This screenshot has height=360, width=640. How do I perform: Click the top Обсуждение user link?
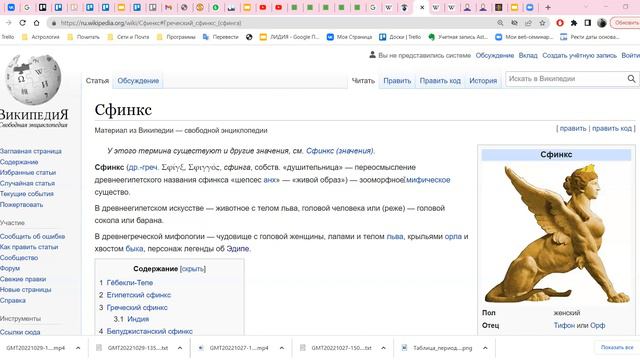click(x=494, y=56)
